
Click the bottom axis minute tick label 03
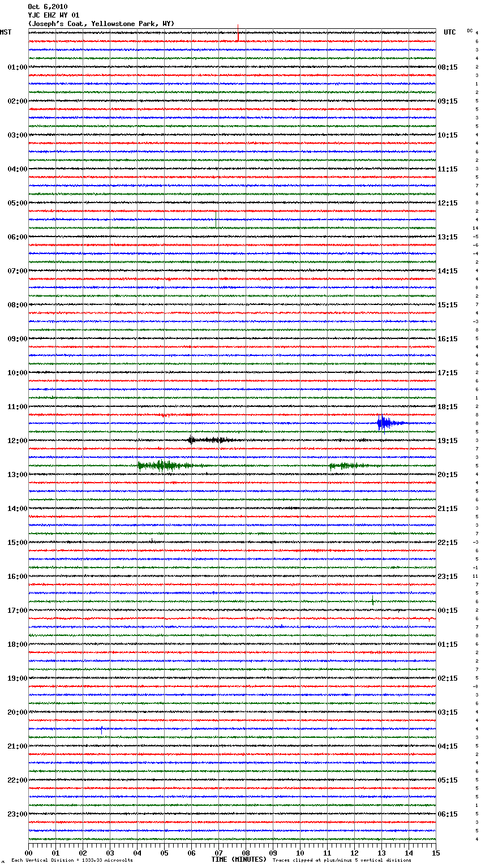click(110, 853)
